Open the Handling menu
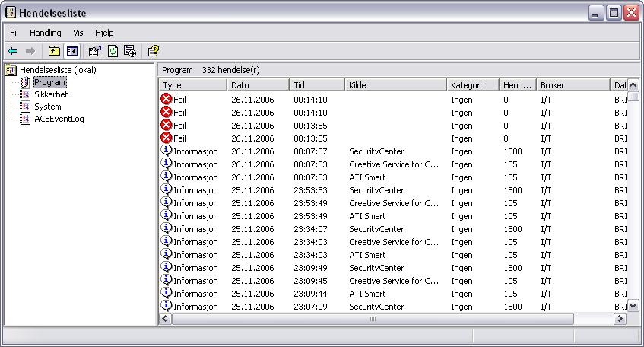Image resolution: width=644 pixels, height=347 pixels. click(45, 33)
